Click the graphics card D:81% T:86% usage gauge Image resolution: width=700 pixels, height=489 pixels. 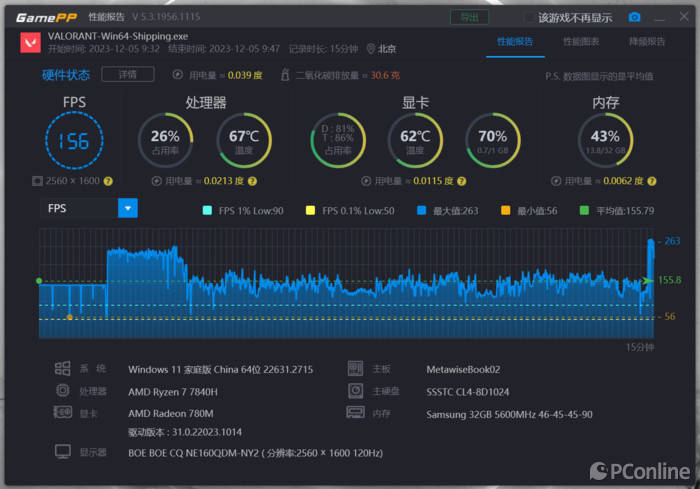coord(338,140)
